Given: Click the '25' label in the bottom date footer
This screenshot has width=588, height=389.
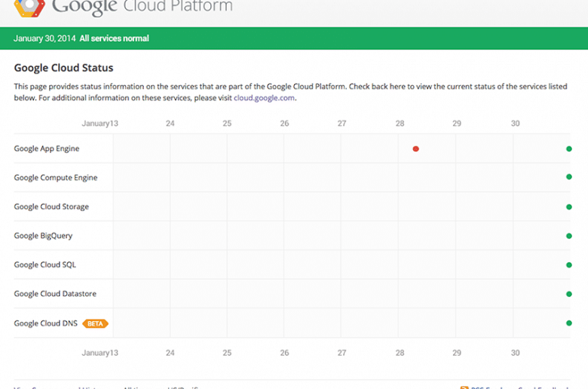Looking at the screenshot, I should tap(227, 353).
